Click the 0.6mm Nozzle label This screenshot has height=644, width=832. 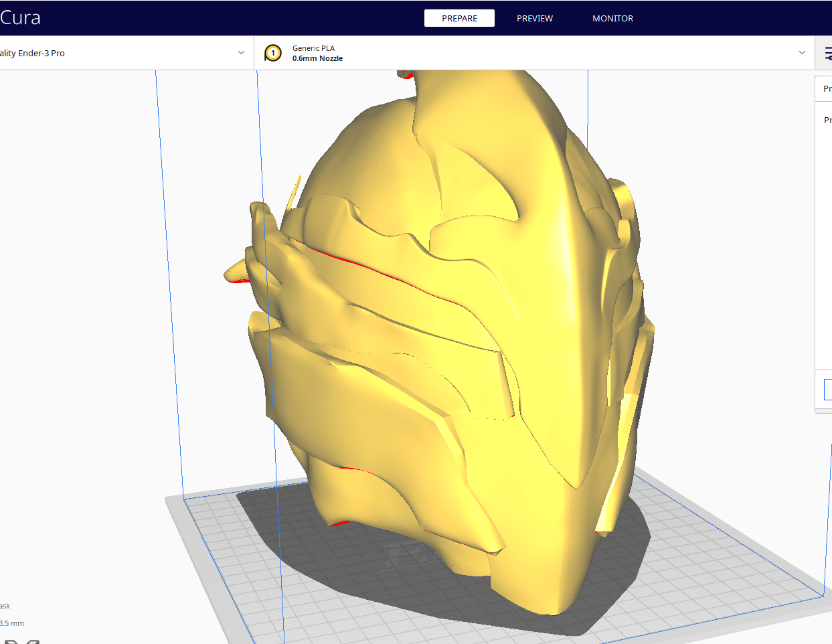pos(317,59)
